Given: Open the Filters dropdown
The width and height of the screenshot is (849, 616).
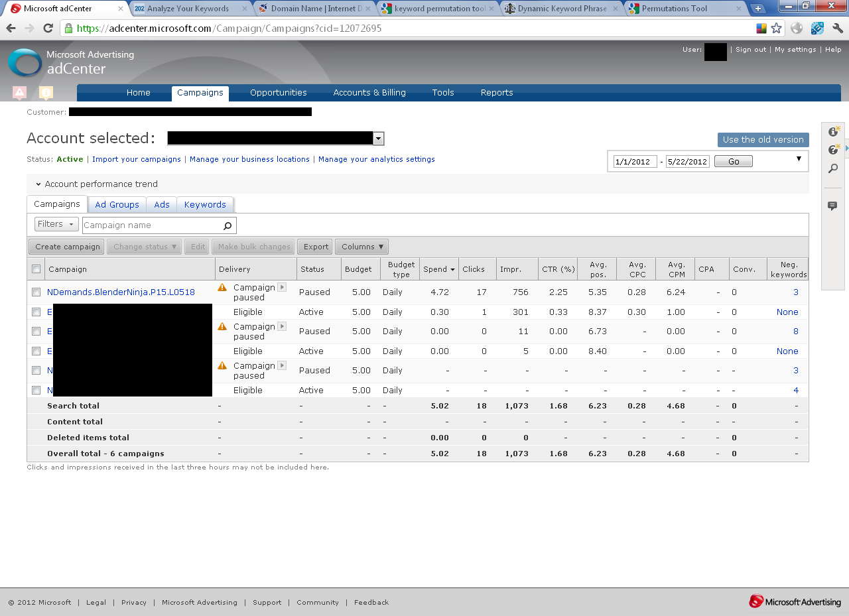Looking at the screenshot, I should coord(56,224).
